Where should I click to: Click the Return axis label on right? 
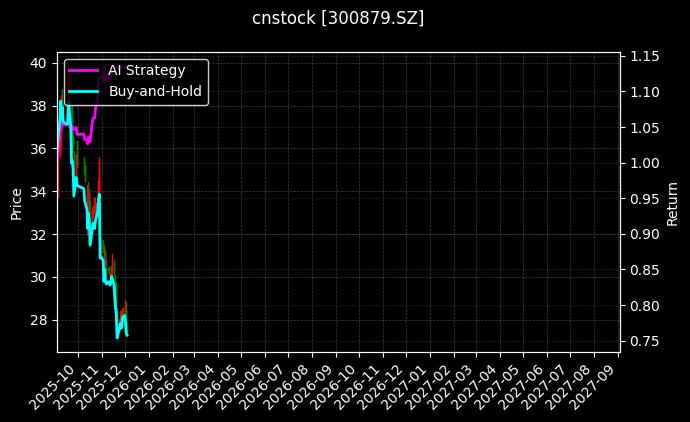point(673,203)
